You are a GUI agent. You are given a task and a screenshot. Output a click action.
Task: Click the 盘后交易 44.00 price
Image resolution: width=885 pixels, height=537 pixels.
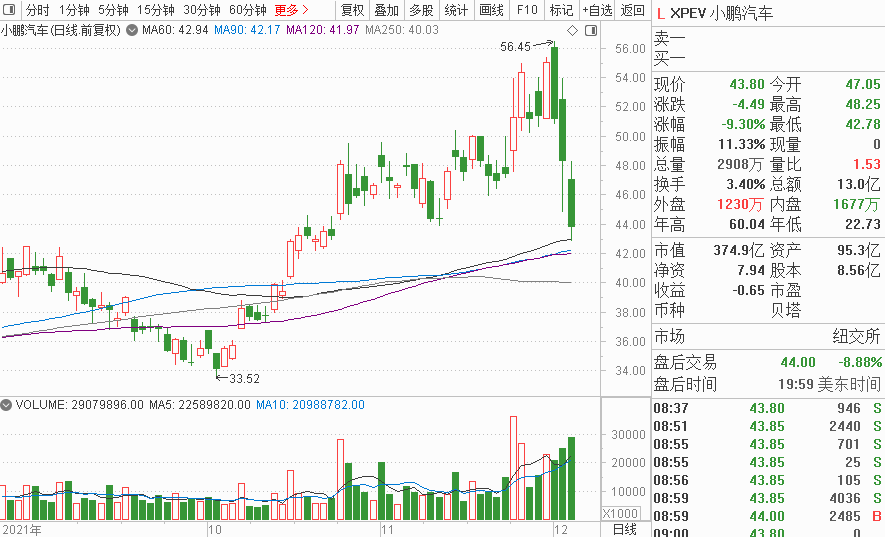798,362
